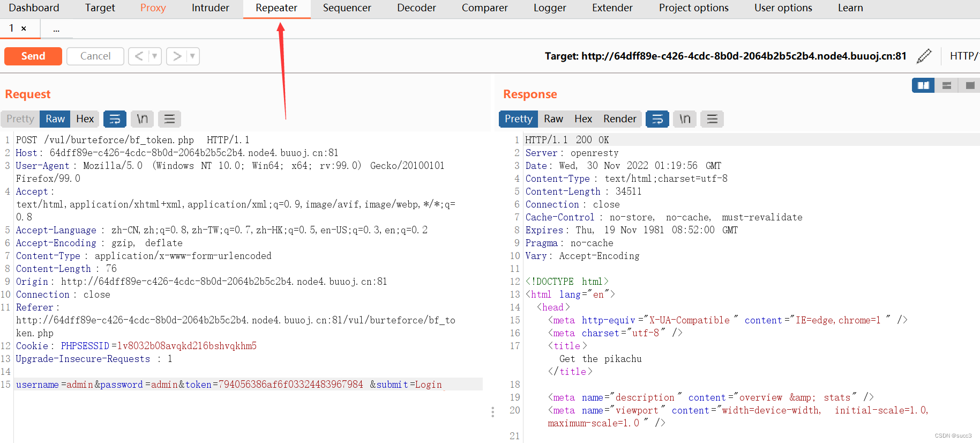Click the Request panel heading
Image resolution: width=980 pixels, height=443 pixels.
[x=28, y=94]
